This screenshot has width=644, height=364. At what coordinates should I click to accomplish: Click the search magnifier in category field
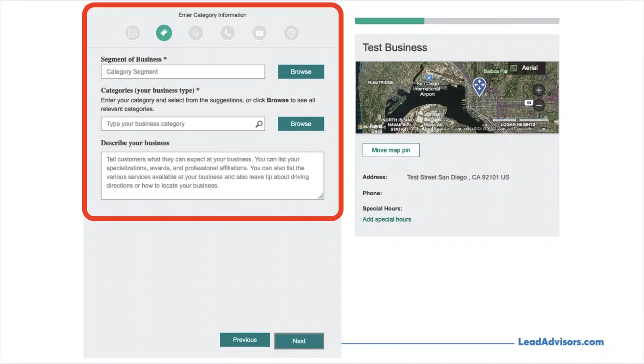[259, 124]
